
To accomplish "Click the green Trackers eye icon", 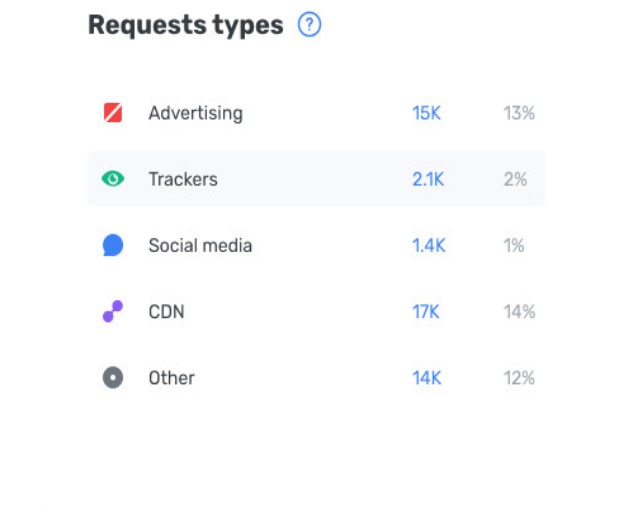I will tap(113, 179).
